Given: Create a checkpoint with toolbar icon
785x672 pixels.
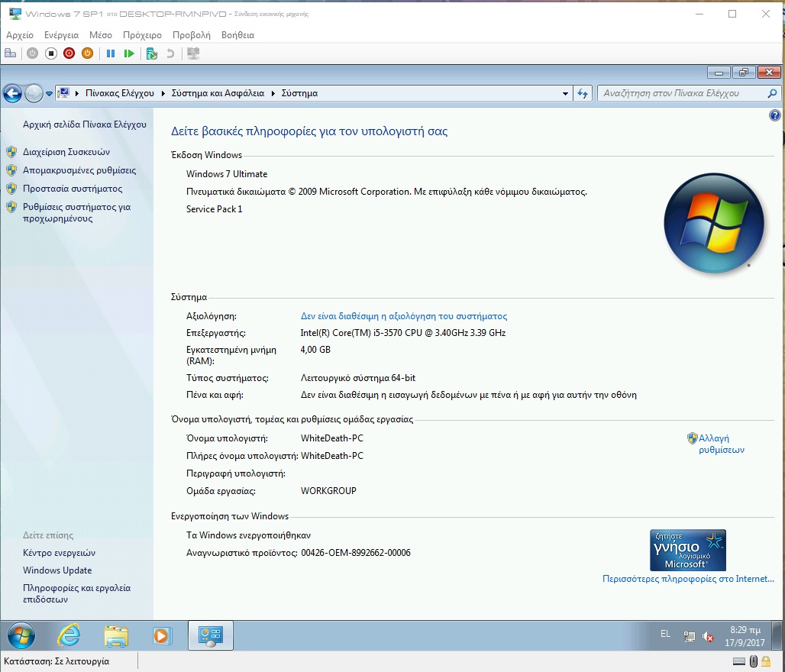Looking at the screenshot, I should click(152, 53).
